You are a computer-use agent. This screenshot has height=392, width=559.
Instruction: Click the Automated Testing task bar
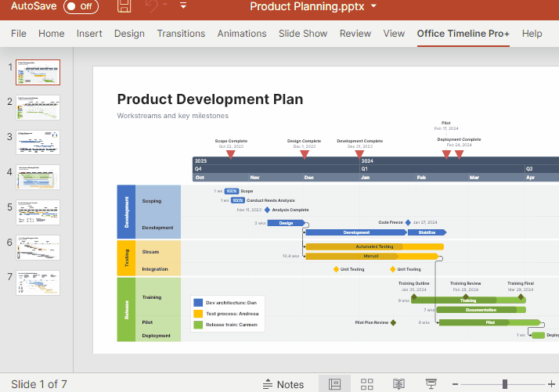[x=375, y=246]
